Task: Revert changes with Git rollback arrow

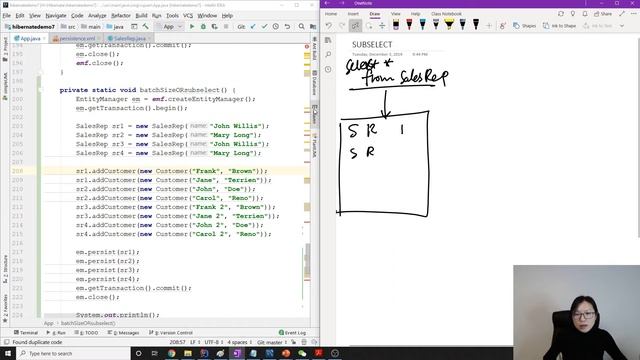Action: pos(287,27)
